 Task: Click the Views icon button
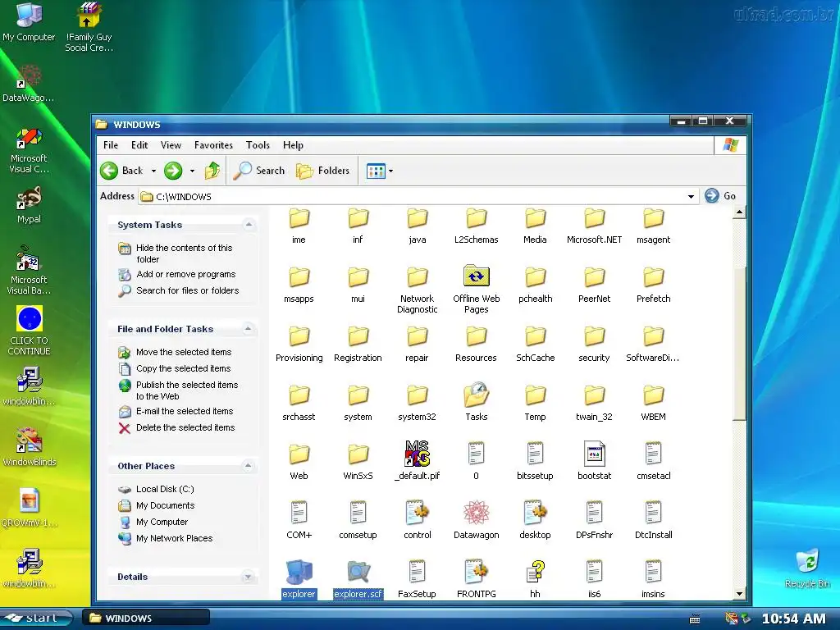click(376, 171)
